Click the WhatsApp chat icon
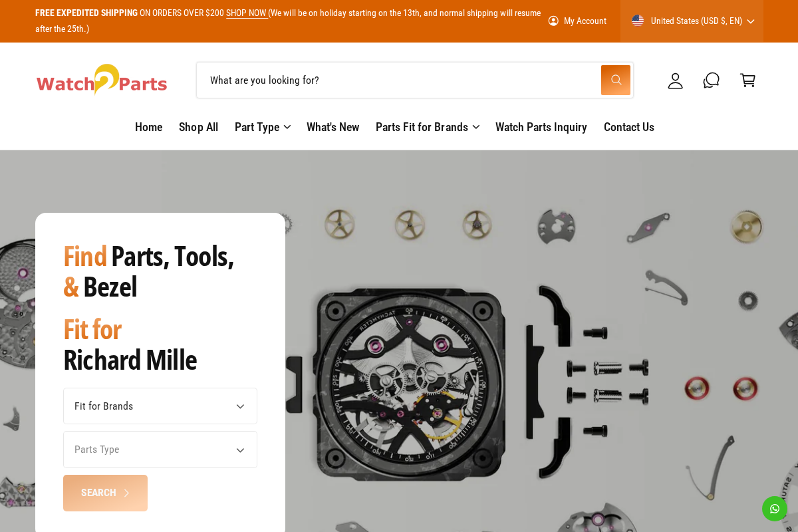 click(774, 508)
